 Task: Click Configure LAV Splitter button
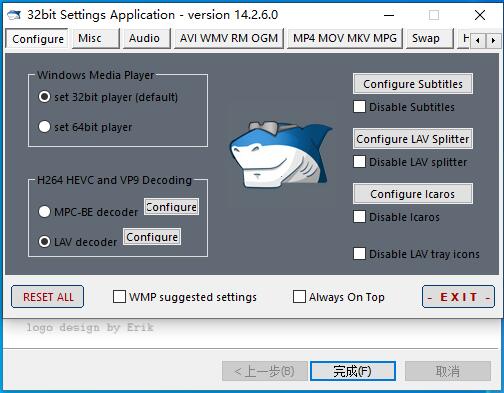tap(413, 139)
